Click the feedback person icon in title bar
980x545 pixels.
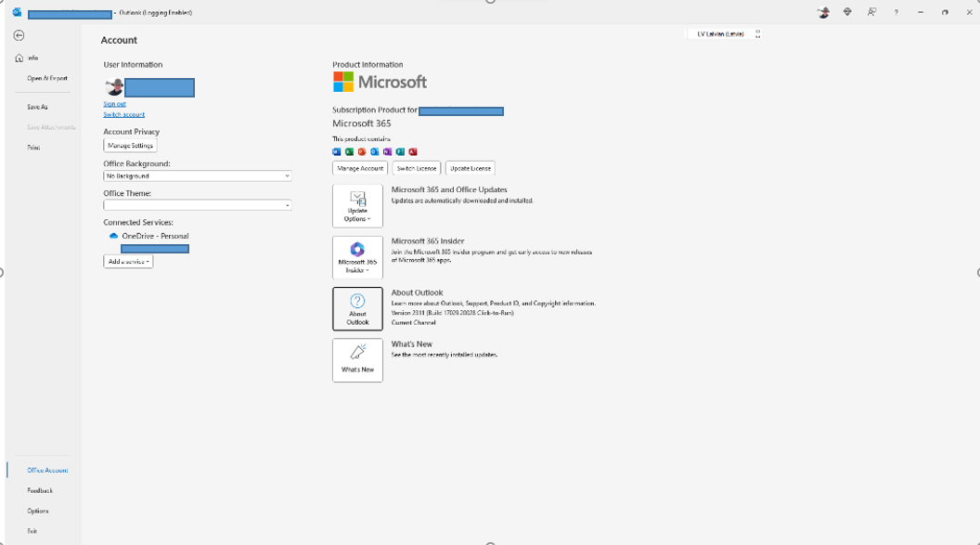pos(871,12)
